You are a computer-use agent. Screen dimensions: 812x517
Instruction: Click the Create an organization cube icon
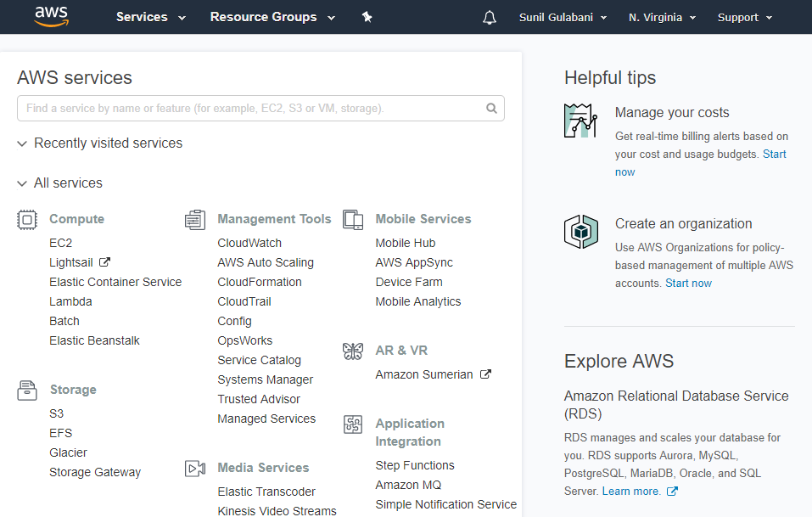(x=580, y=232)
